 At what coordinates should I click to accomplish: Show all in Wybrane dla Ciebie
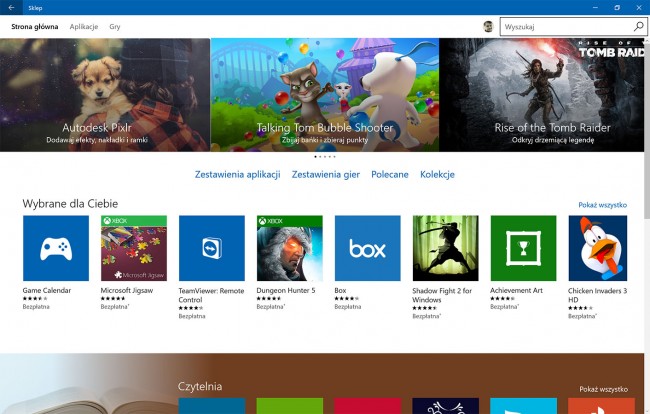coord(602,205)
